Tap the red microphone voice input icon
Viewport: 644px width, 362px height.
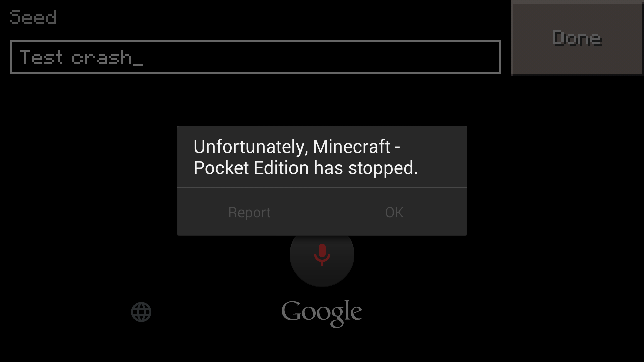(322, 255)
